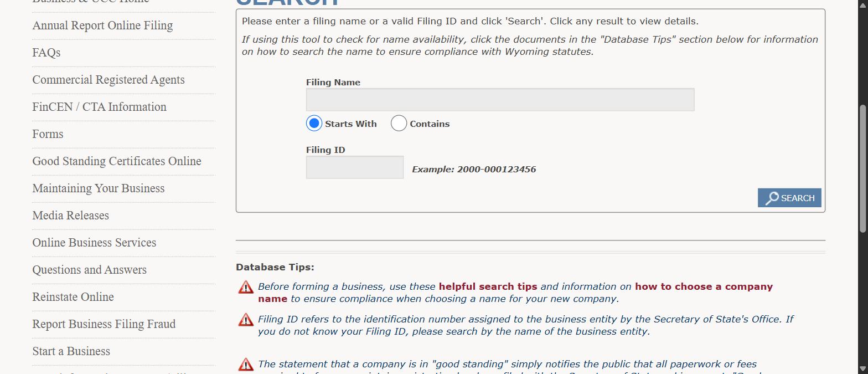Click the Search button with magnifier icon
868x374 pixels.
789,198
